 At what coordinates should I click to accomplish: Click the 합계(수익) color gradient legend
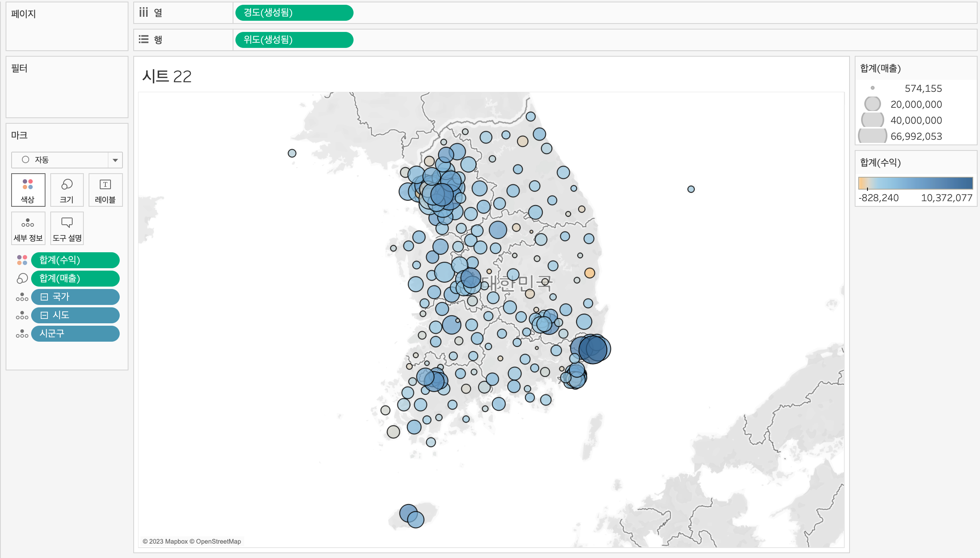click(x=915, y=183)
